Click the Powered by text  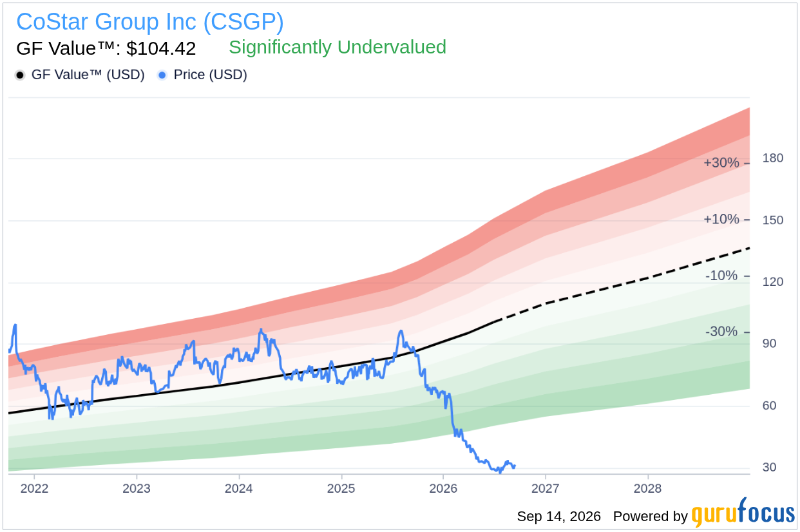coord(651,517)
